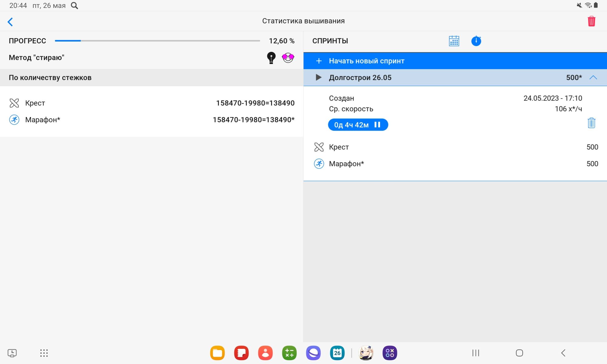This screenshot has width=607, height=364.
Task: Tap the По количеству стежков section header
Action: click(50, 78)
